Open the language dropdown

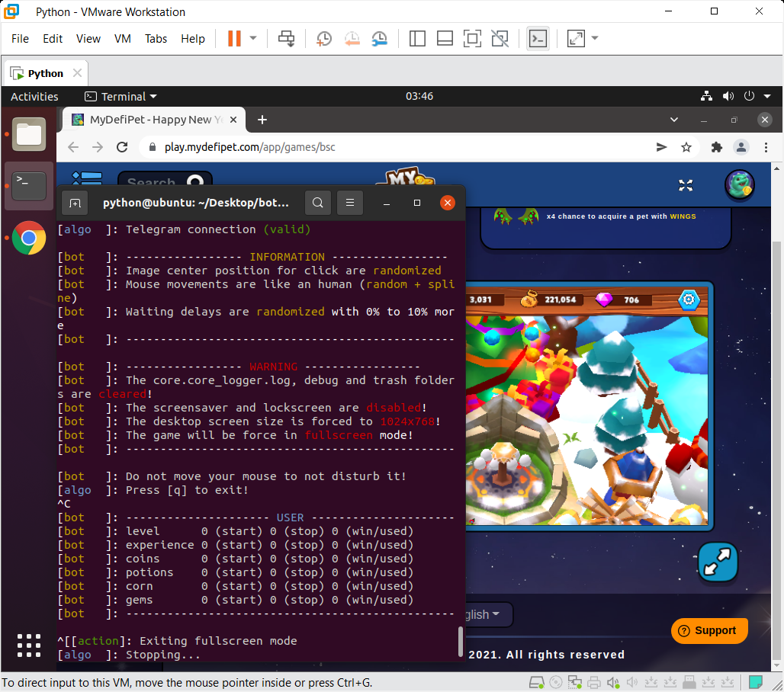tap(487, 614)
